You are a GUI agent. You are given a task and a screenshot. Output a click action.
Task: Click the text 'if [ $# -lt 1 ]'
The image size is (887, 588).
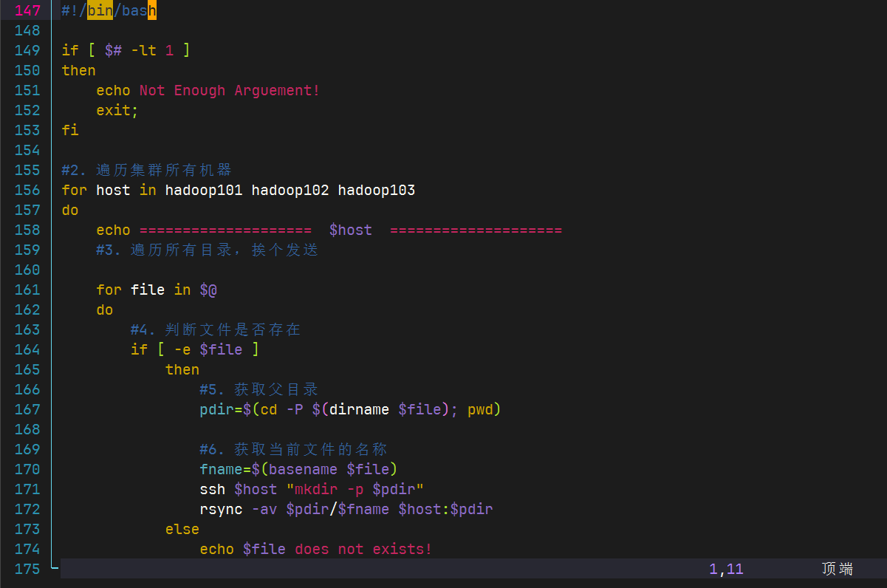(126, 50)
